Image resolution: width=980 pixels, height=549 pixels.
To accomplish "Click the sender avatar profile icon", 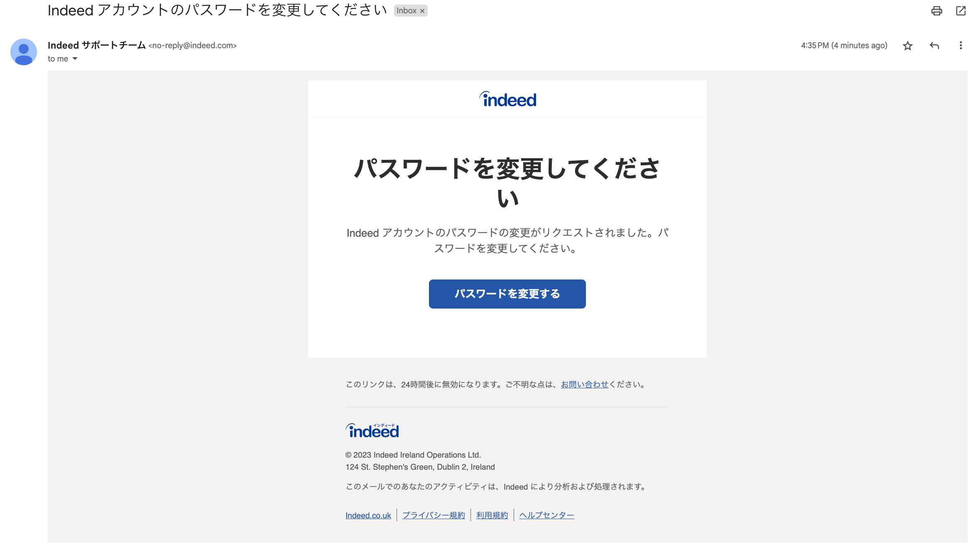I will 24,52.
